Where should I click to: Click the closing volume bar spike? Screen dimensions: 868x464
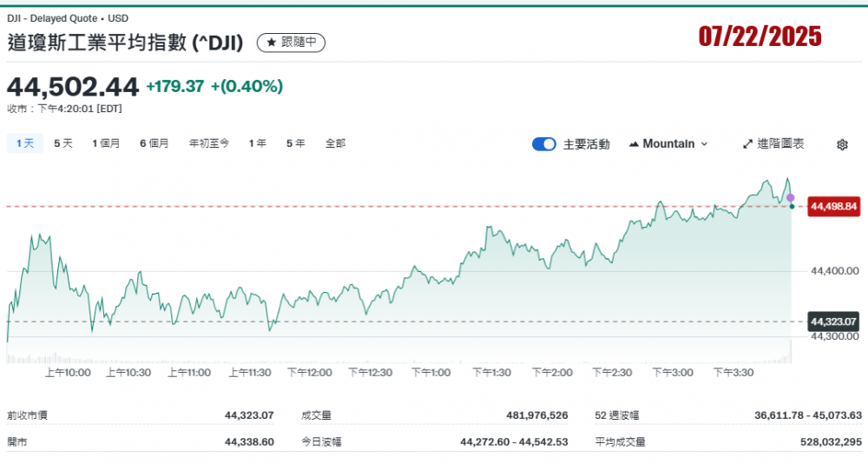[x=791, y=352]
